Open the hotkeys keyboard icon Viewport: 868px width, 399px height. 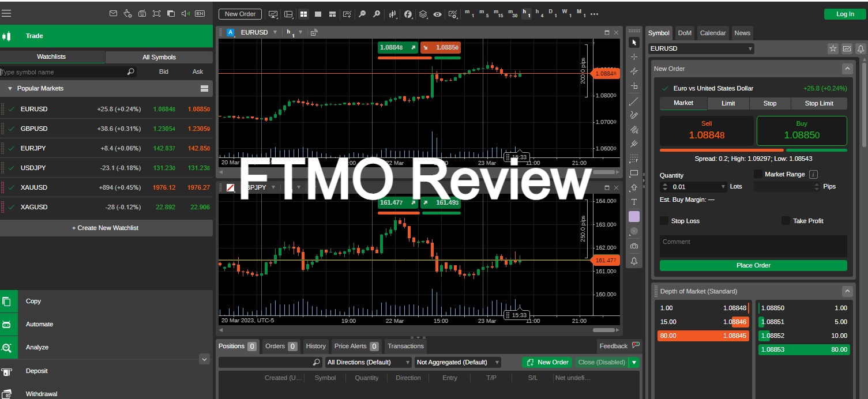pyautogui.click(x=142, y=13)
